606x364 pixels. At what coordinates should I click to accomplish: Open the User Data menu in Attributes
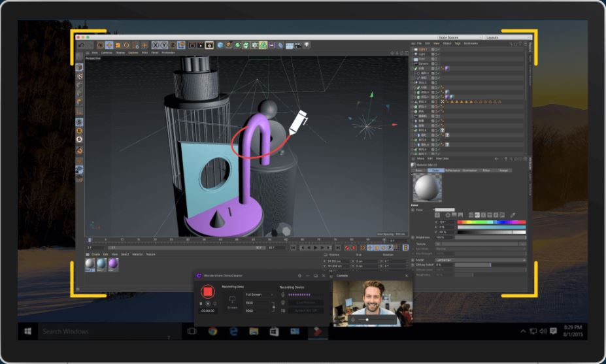pos(443,159)
